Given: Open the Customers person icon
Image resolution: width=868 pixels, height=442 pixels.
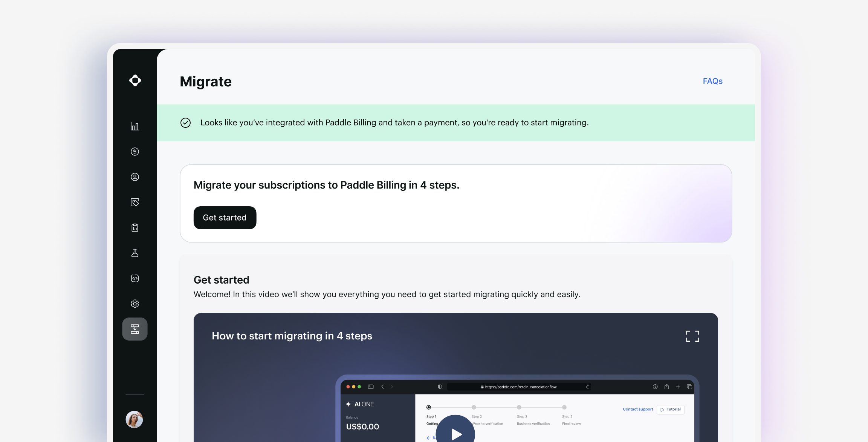Looking at the screenshot, I should (x=135, y=177).
